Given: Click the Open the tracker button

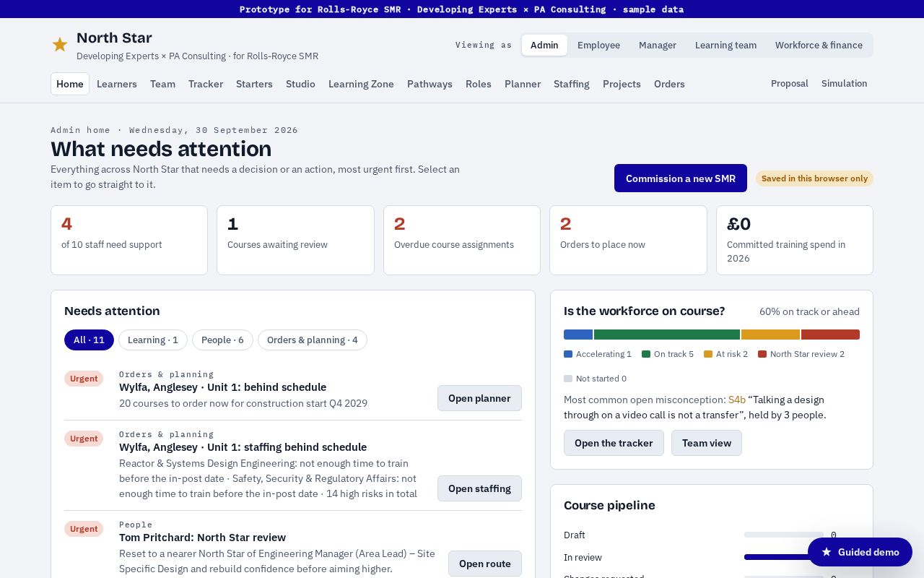Looking at the screenshot, I should [x=614, y=443].
